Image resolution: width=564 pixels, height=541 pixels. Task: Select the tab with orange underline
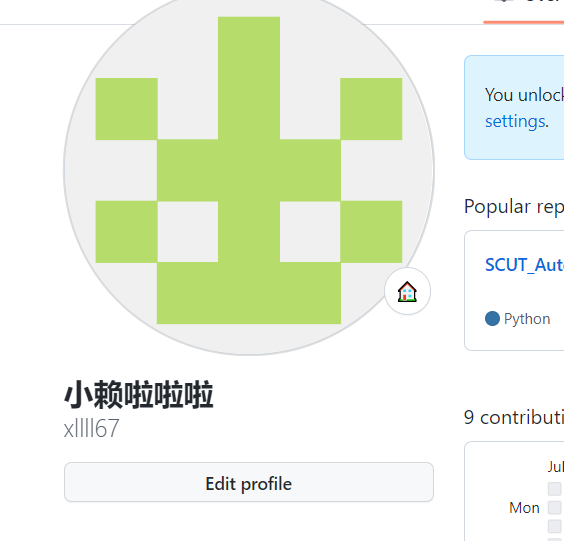click(x=524, y=11)
